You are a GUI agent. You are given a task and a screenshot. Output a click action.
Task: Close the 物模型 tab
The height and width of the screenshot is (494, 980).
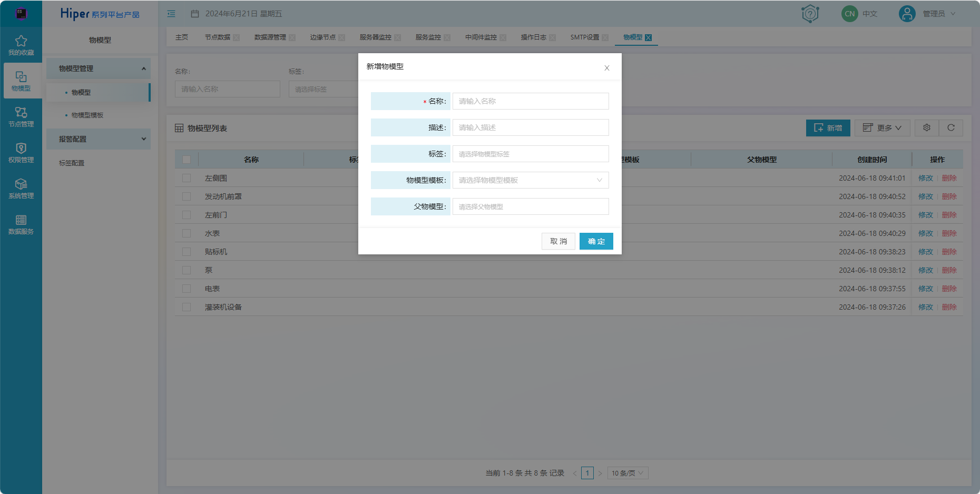pos(649,37)
